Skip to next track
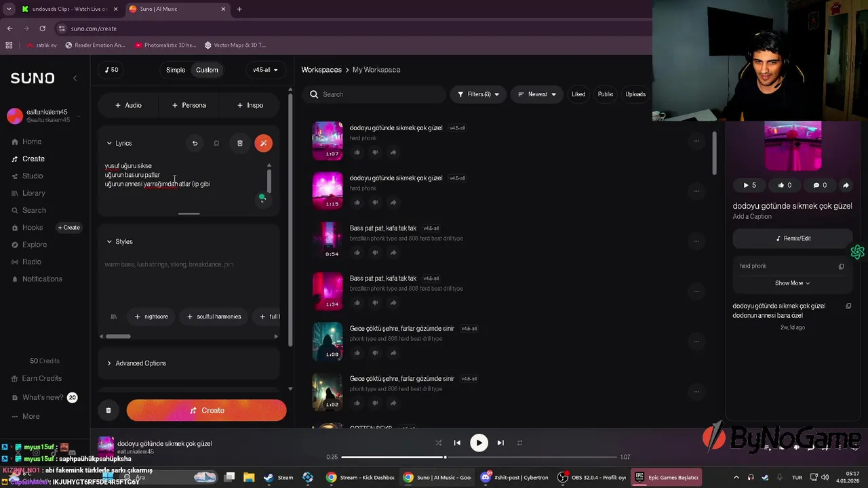Screen dimensions: 868x488 click(500, 443)
